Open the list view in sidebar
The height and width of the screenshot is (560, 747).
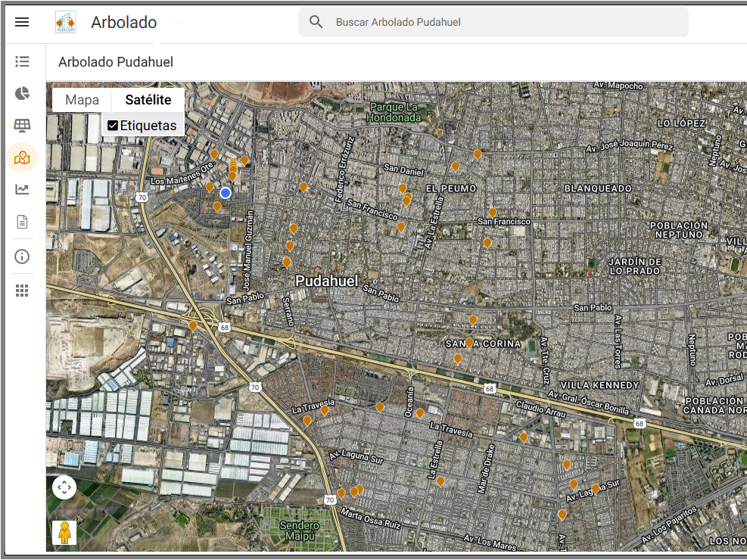(x=22, y=61)
